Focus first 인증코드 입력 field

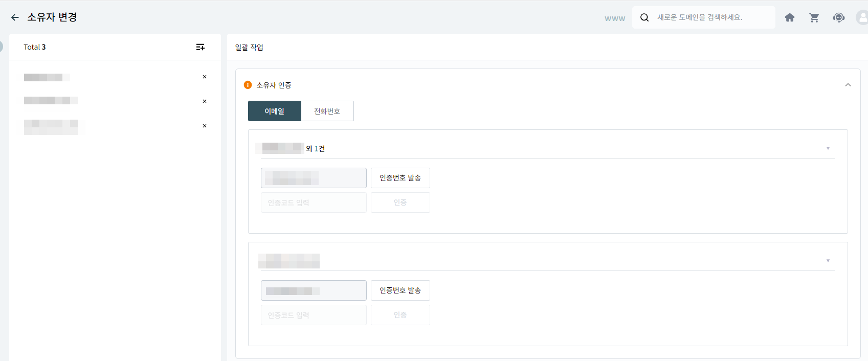point(314,202)
